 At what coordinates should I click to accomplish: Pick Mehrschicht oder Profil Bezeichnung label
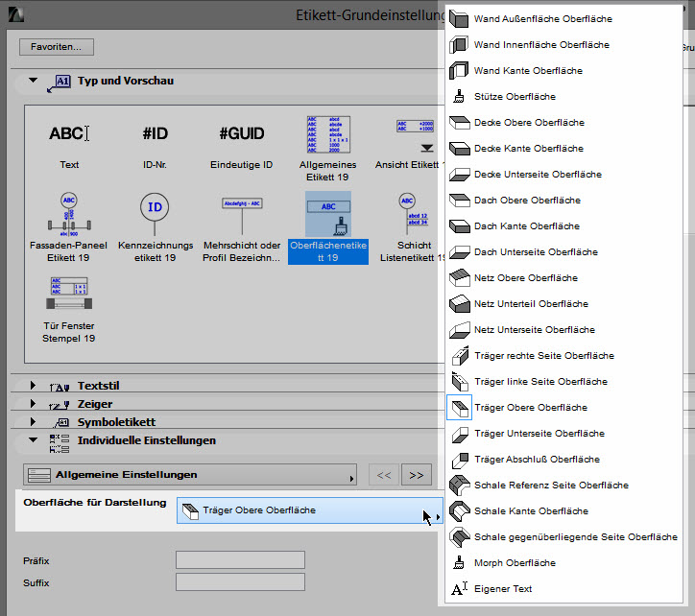point(242,215)
